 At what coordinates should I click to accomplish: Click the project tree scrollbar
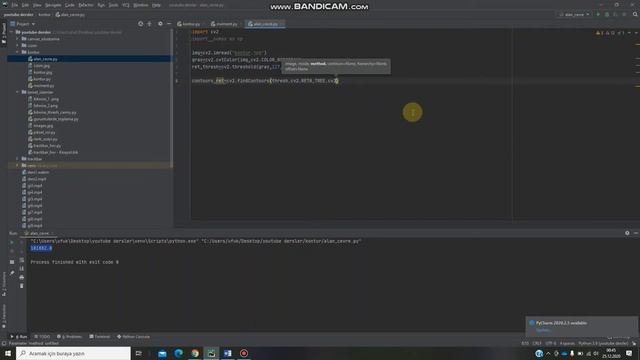171,98
